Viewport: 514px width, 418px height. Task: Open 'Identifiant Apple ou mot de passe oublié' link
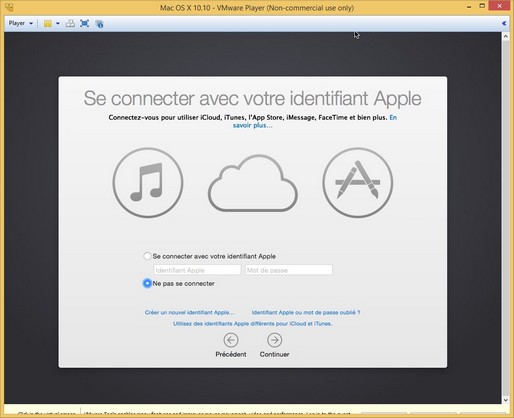(306, 312)
